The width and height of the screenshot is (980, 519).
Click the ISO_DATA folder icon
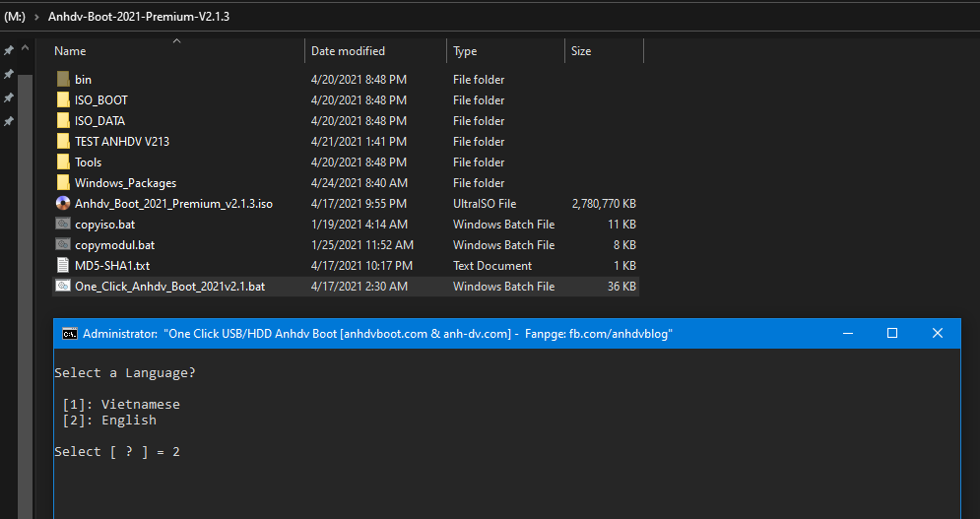coord(63,121)
